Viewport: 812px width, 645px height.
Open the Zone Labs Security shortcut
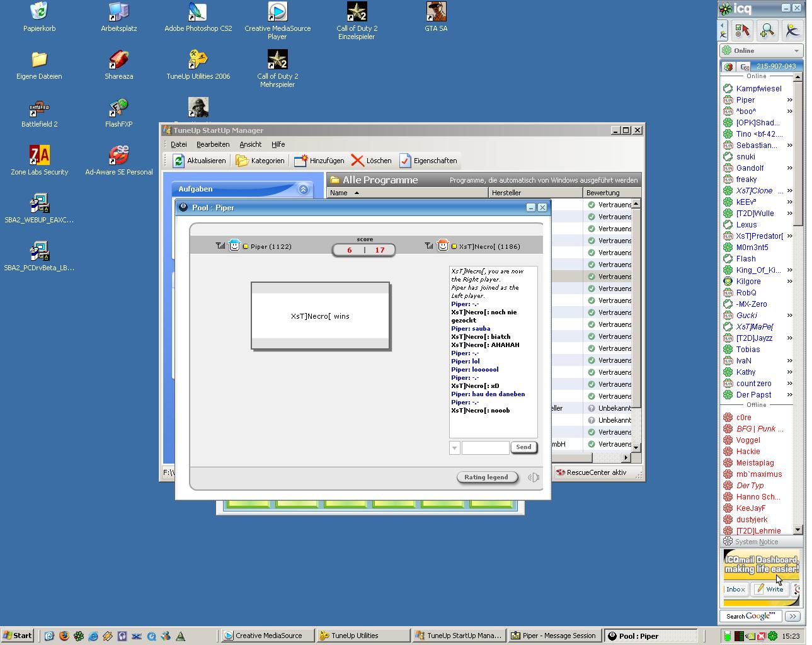point(39,161)
